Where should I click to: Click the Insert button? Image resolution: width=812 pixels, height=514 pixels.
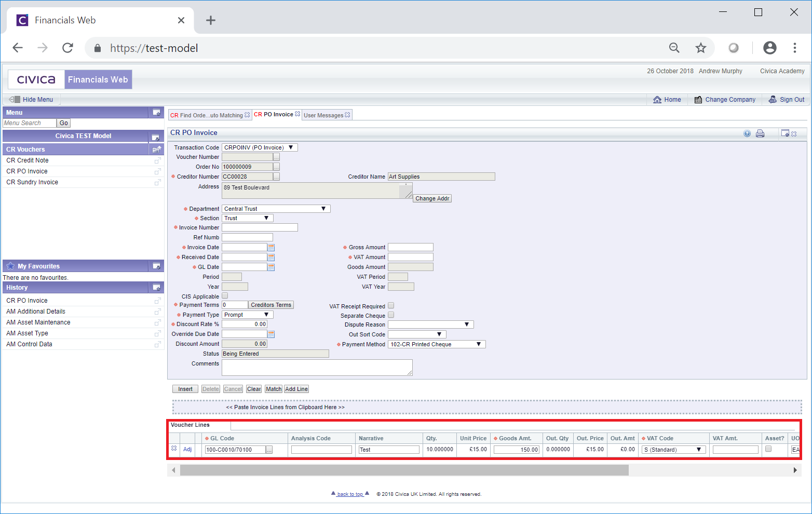click(x=185, y=389)
